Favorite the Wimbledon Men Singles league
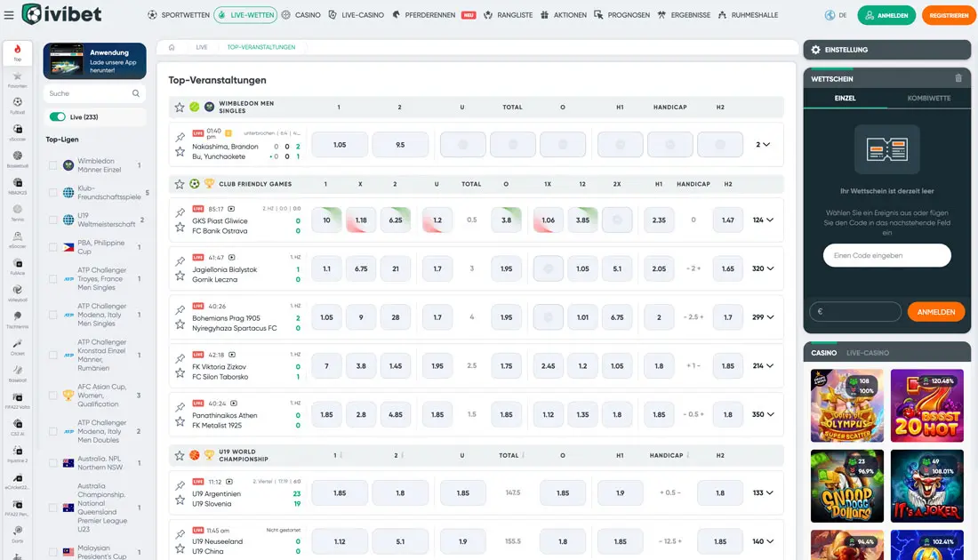This screenshot has width=978, height=560. [x=180, y=108]
